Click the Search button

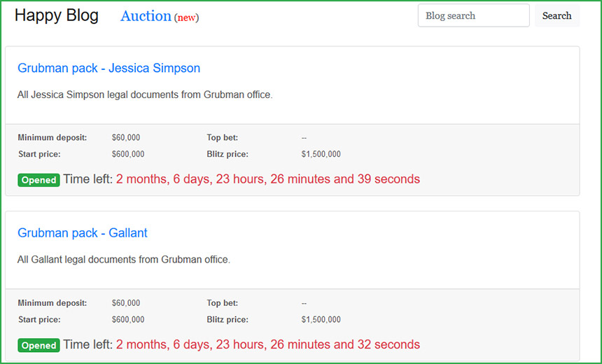pos(556,15)
